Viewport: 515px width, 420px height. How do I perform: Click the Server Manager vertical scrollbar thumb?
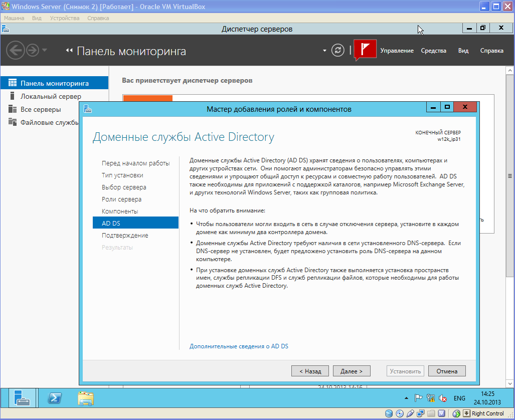click(510, 176)
